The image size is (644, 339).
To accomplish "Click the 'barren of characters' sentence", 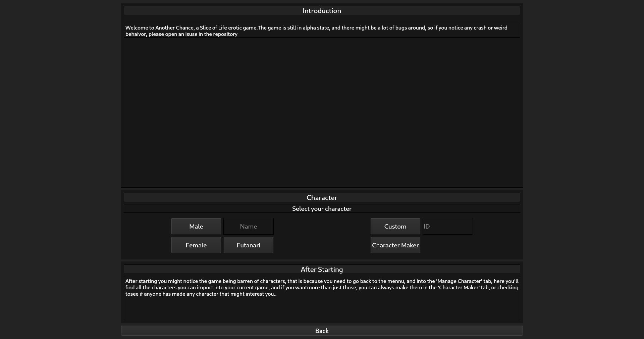I will point(258,281).
